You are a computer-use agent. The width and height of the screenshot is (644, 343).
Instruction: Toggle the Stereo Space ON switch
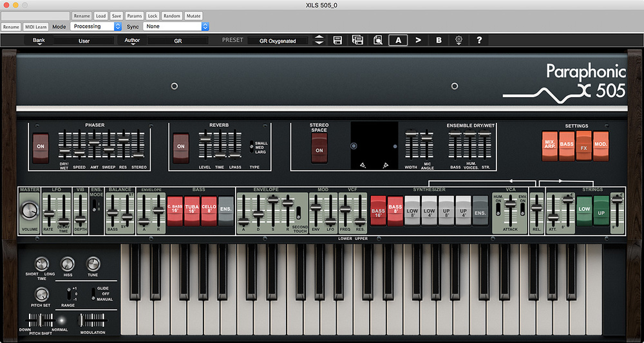(319, 148)
